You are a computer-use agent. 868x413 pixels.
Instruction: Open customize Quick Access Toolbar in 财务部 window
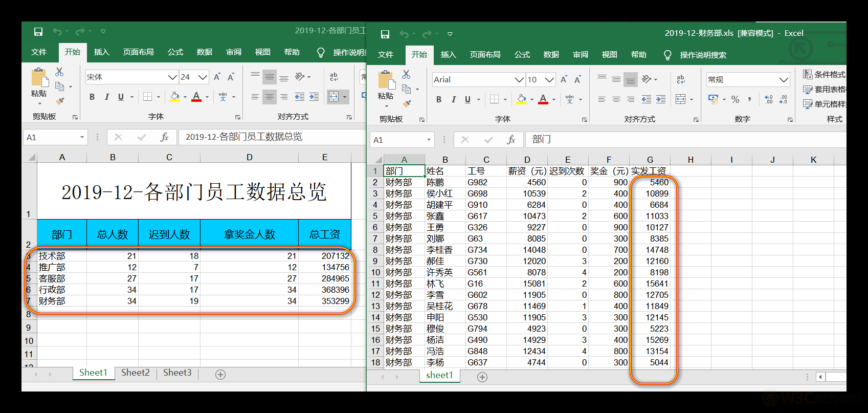pos(450,34)
